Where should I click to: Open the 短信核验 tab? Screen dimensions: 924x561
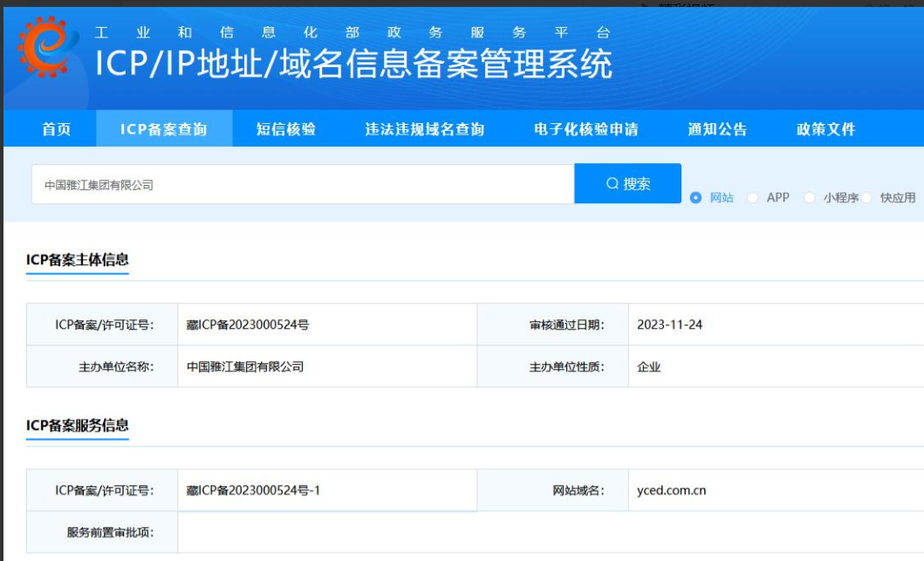coord(286,129)
